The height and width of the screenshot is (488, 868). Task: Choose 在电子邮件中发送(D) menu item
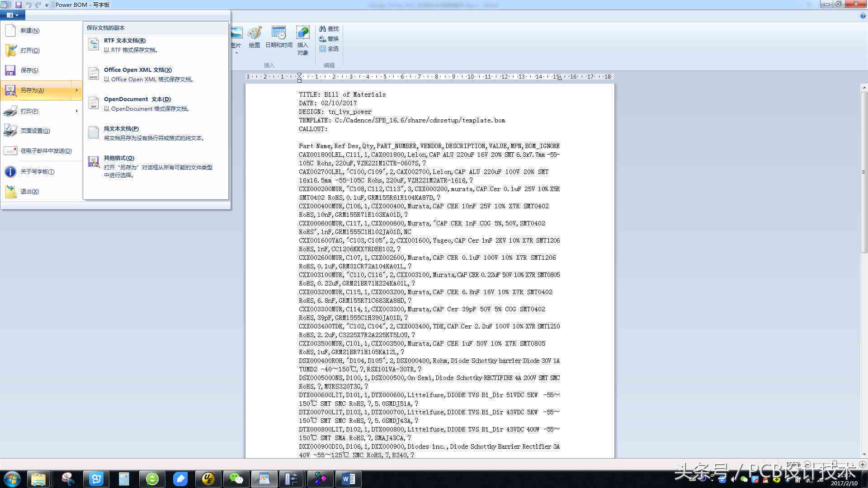pyautogui.click(x=41, y=150)
